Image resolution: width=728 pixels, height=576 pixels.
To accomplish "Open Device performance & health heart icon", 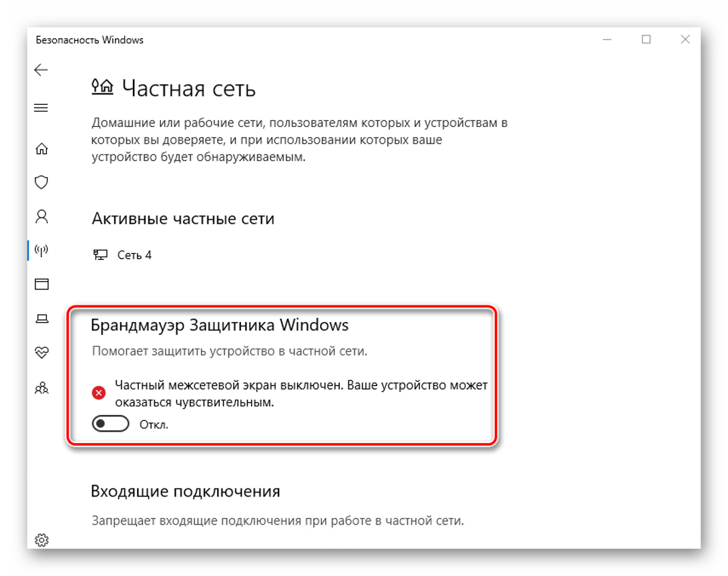I will click(42, 353).
